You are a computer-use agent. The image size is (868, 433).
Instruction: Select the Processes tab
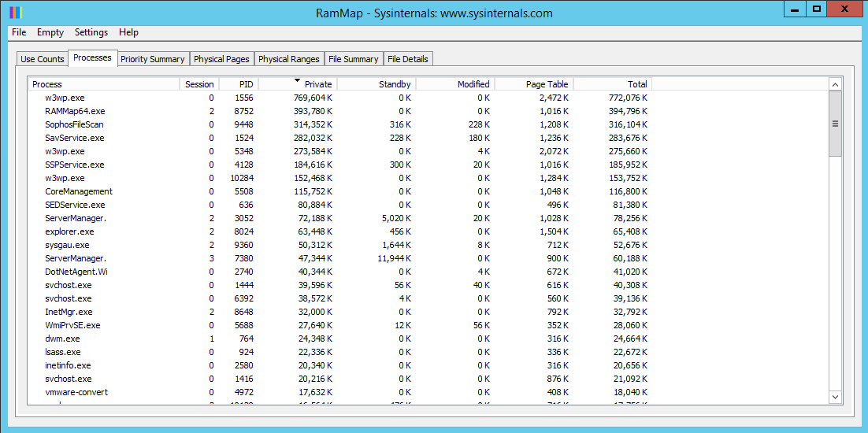click(x=92, y=57)
